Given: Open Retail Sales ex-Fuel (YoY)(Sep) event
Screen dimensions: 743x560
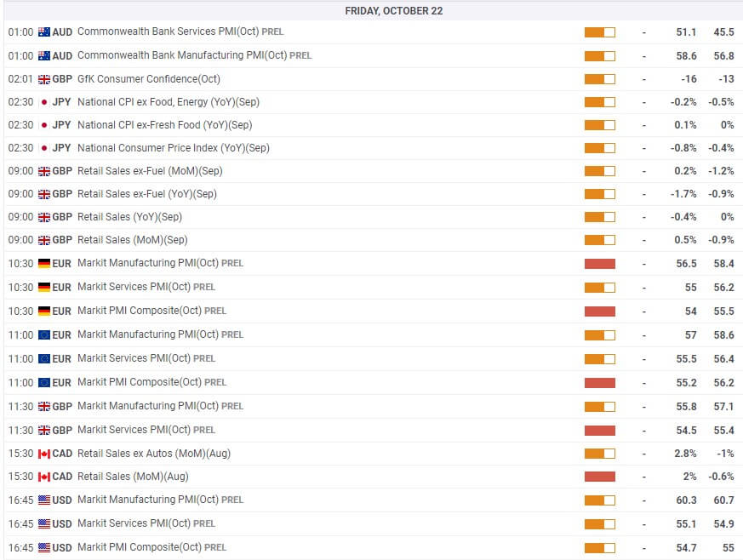Looking at the screenshot, I should [147, 194].
